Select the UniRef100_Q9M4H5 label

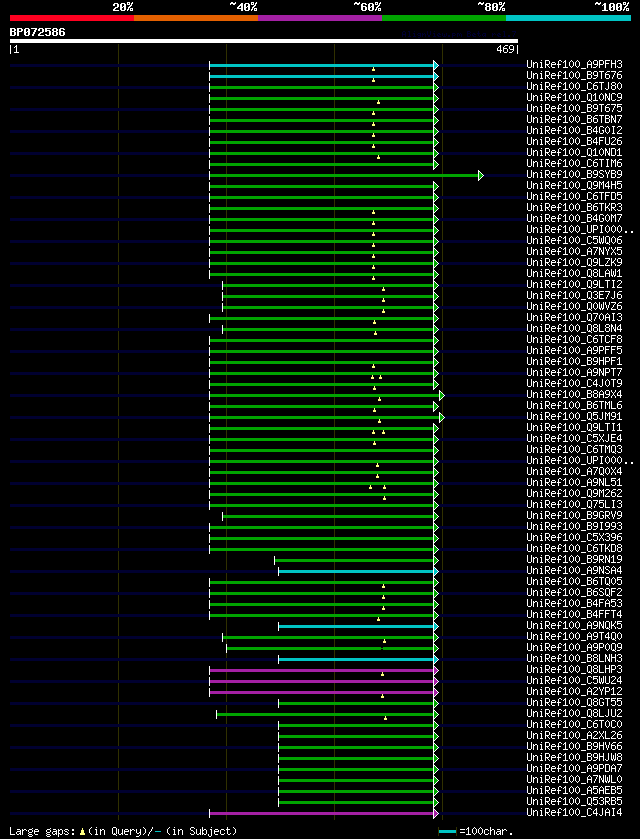574,186
